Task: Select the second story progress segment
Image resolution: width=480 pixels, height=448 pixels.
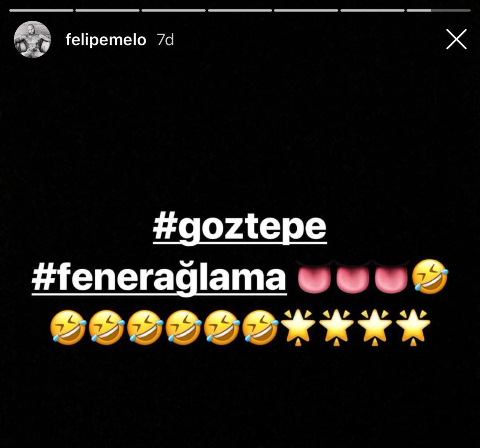Action: pyautogui.click(x=107, y=10)
